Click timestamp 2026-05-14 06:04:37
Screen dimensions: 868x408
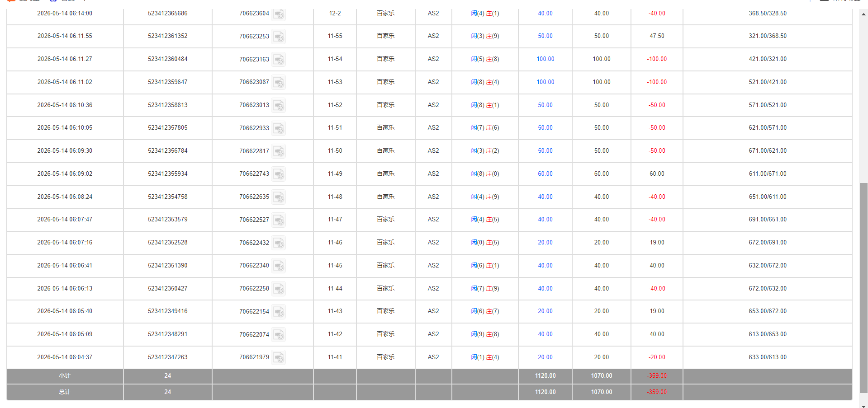click(65, 357)
